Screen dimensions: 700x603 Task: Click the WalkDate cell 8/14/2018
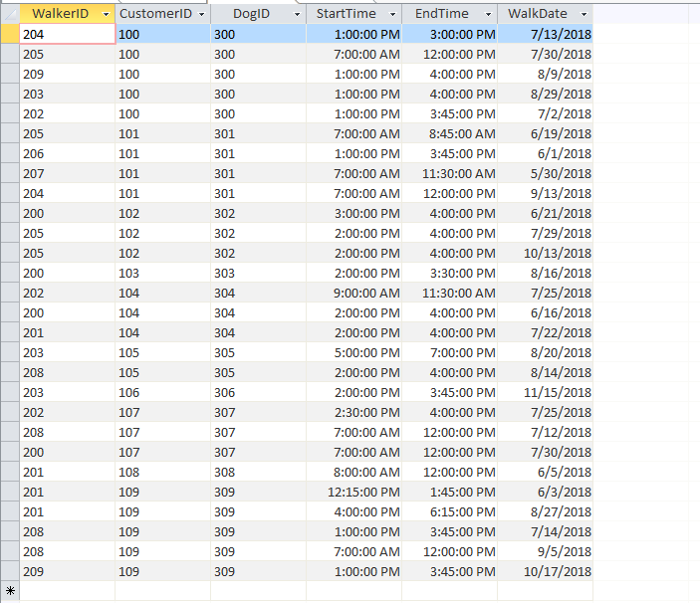point(545,372)
